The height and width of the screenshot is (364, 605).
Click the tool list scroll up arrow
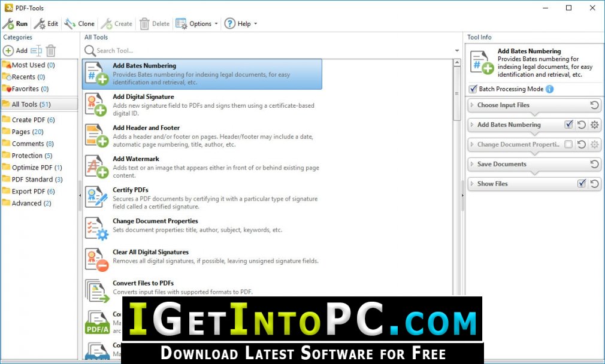click(457, 62)
